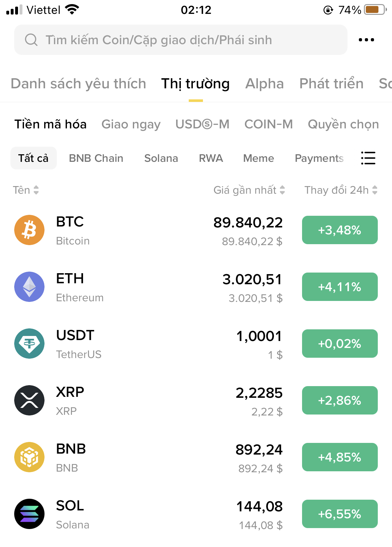The width and height of the screenshot is (392, 547).
Task: Tap the Tether USDT logo
Action: (x=29, y=344)
